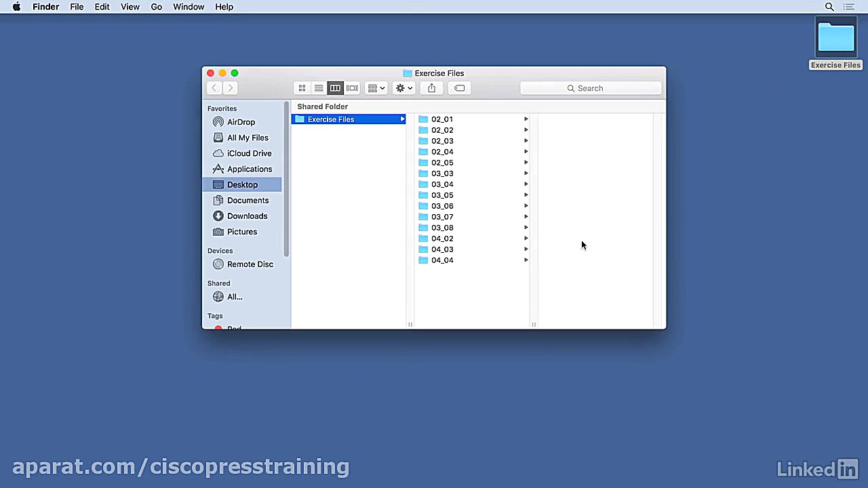Open the View menu
This screenshot has height=488, width=868.
pos(130,7)
